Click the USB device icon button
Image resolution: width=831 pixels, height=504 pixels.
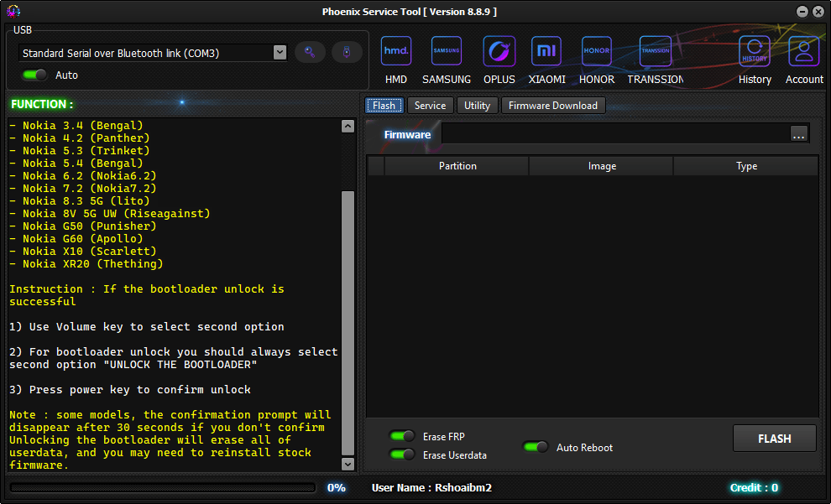pyautogui.click(x=347, y=52)
